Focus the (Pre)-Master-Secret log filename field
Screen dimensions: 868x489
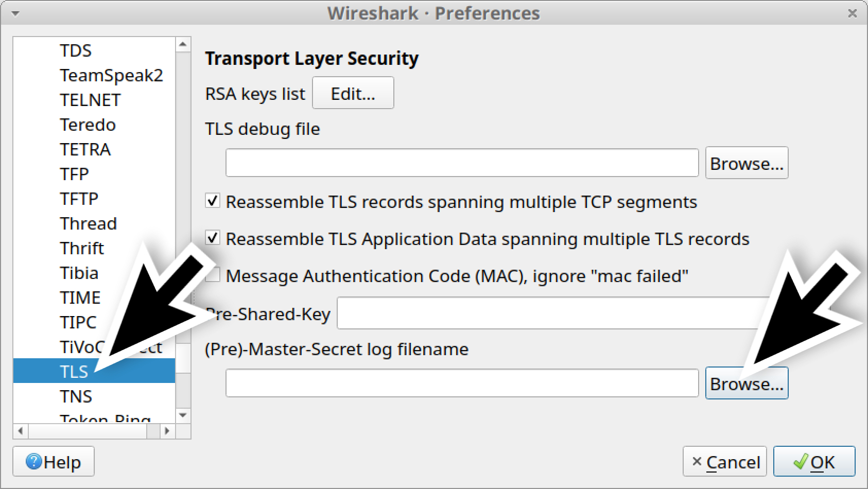[x=462, y=383]
